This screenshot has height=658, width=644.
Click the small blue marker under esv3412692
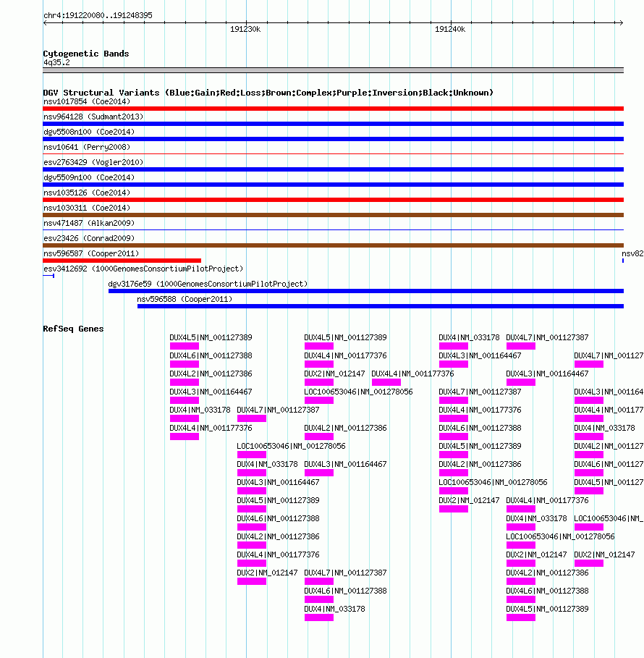48,276
